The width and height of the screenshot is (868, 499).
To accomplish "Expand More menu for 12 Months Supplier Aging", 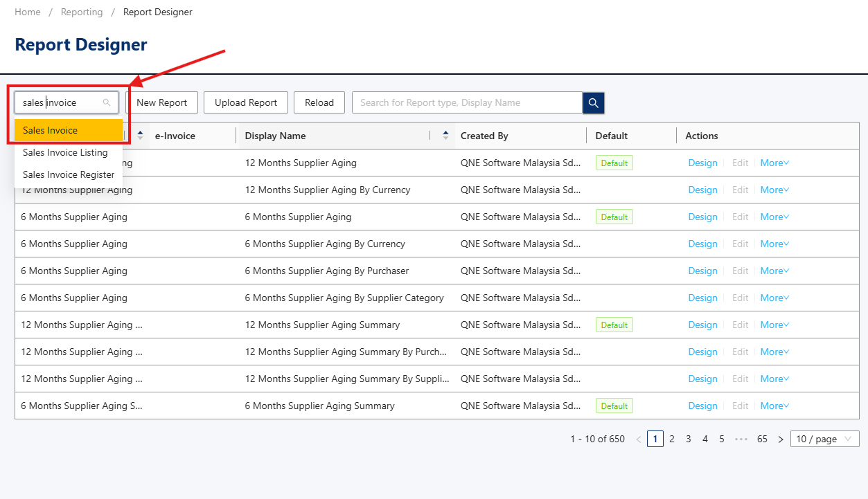I will pyautogui.click(x=774, y=163).
